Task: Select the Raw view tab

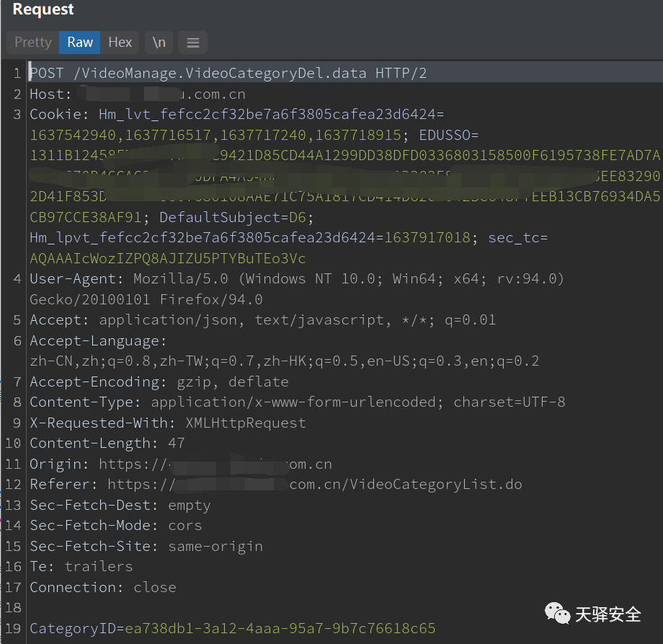Action: [x=80, y=43]
